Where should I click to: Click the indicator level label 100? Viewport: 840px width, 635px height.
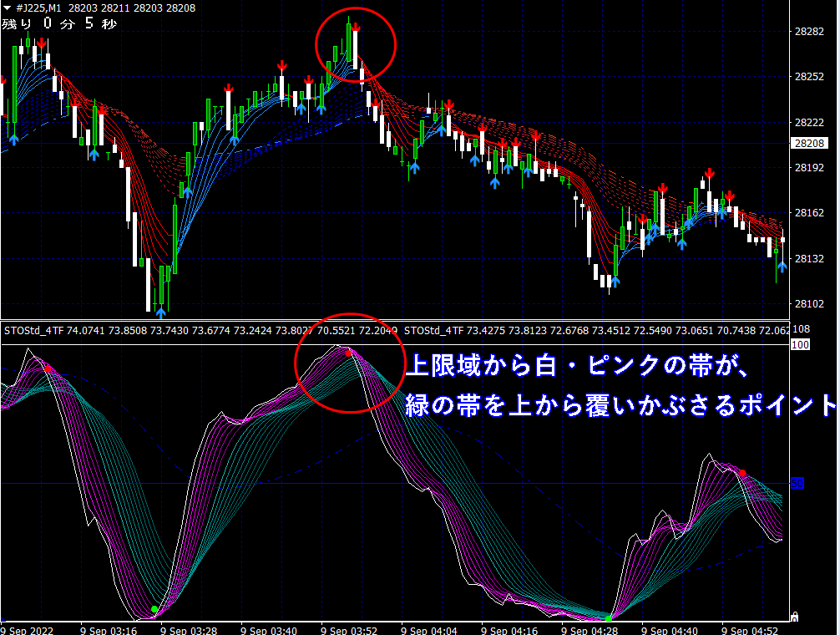click(x=800, y=345)
